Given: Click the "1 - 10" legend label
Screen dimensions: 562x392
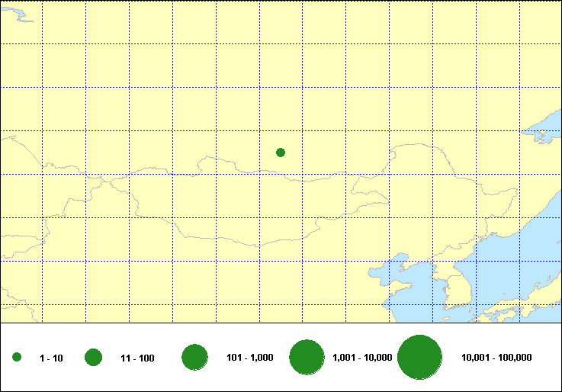Looking at the screenshot, I should pyautogui.click(x=52, y=358).
